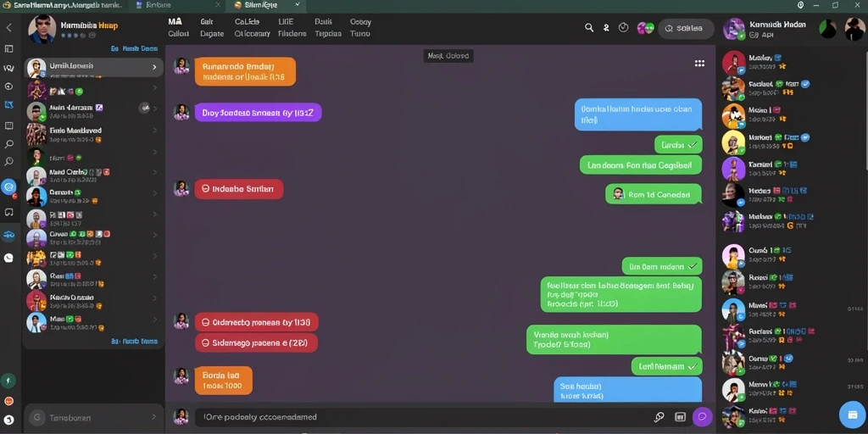
Task: Click the blue link below the contact list
Action: pyautogui.click(x=134, y=342)
